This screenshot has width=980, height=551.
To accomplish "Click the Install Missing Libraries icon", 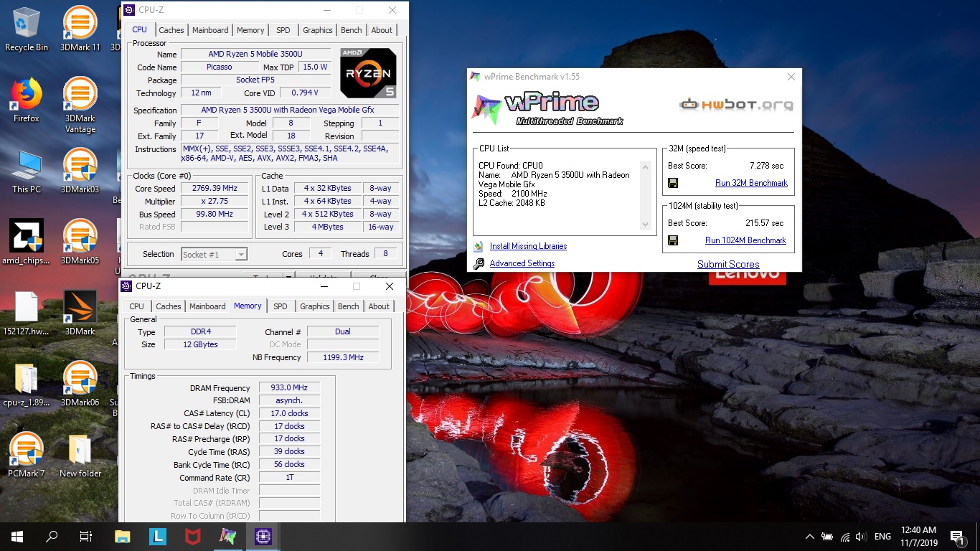I will coord(479,246).
